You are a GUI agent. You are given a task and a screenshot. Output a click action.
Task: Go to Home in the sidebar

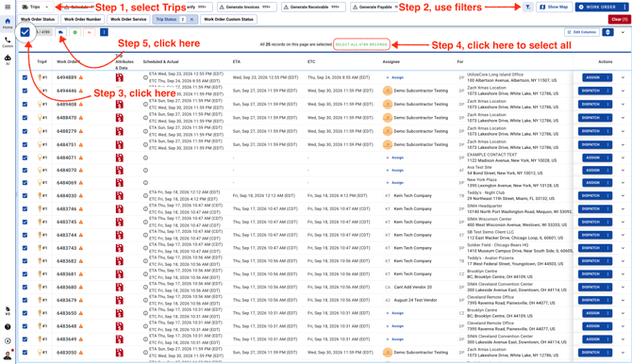(8, 24)
